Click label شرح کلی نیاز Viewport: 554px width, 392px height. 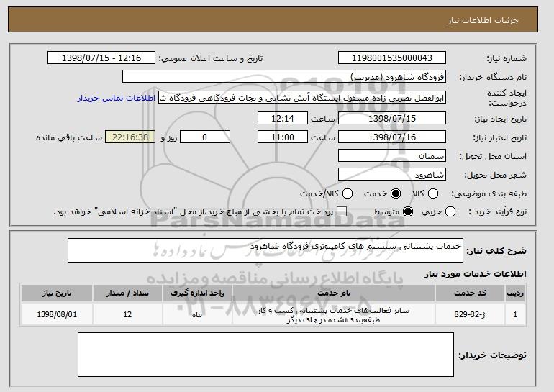point(496,251)
